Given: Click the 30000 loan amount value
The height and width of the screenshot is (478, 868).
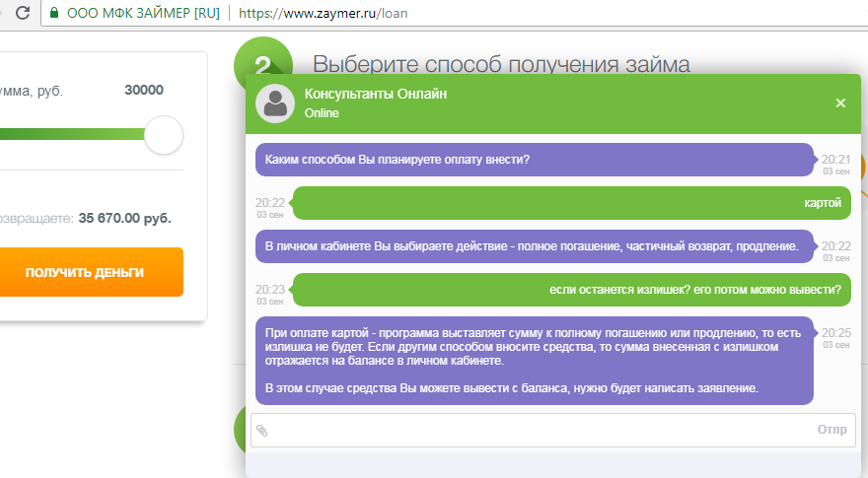Looking at the screenshot, I should click(144, 91).
